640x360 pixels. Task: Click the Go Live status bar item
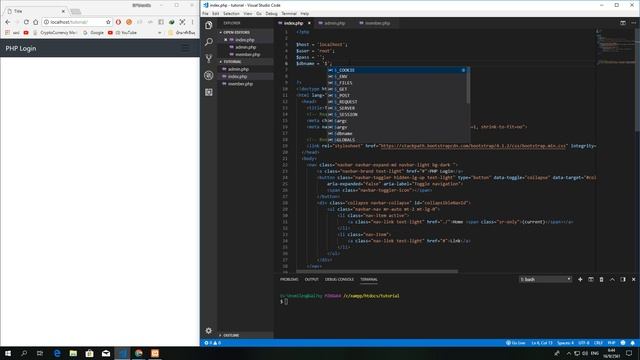tap(516, 343)
